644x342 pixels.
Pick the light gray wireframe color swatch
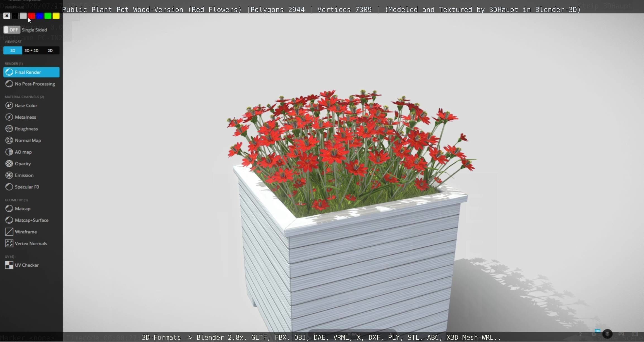tap(23, 16)
